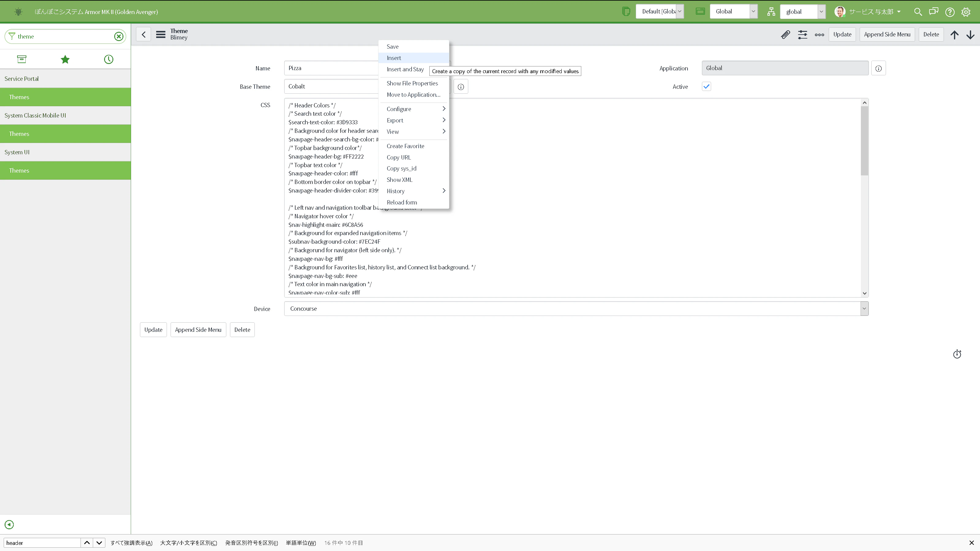Viewport: 980px width, 551px height.
Task: Toggle match case option in find bar
Action: [188, 543]
